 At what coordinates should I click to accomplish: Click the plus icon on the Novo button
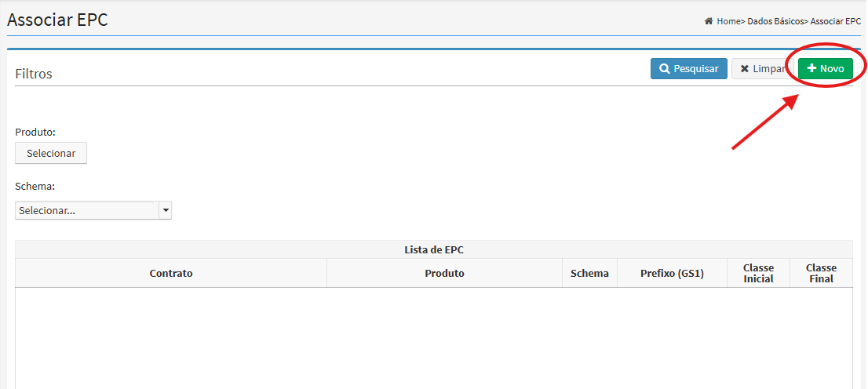[811, 69]
